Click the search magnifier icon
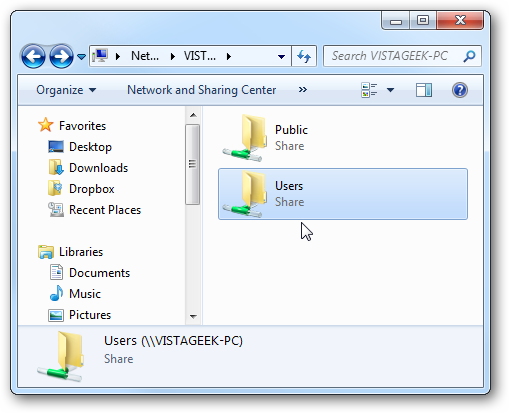This screenshot has height=413, width=509. 469,56
